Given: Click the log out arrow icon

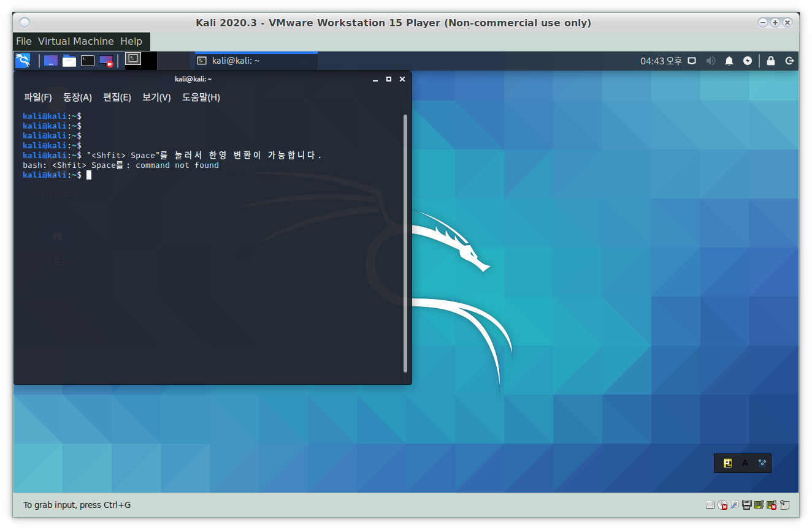Looking at the screenshot, I should (790, 61).
